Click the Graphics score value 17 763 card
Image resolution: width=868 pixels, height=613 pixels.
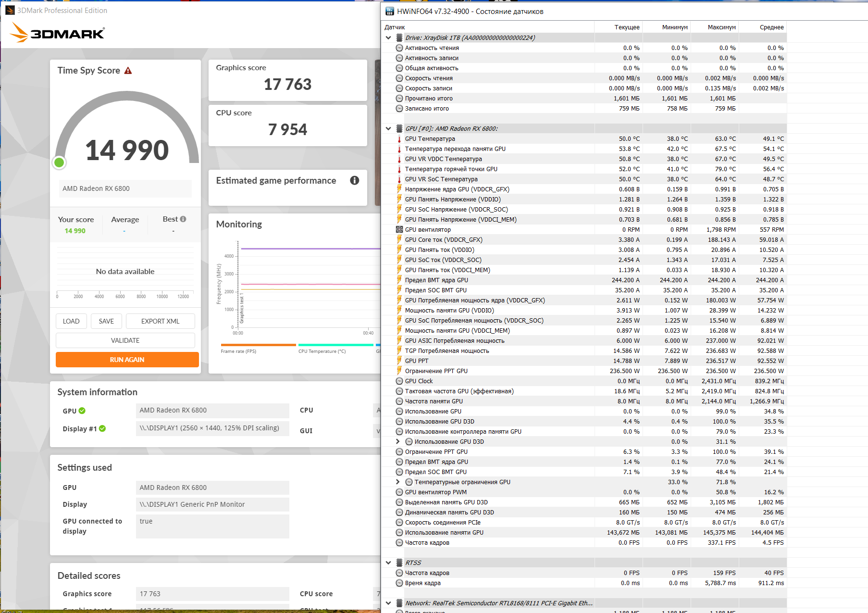[288, 80]
